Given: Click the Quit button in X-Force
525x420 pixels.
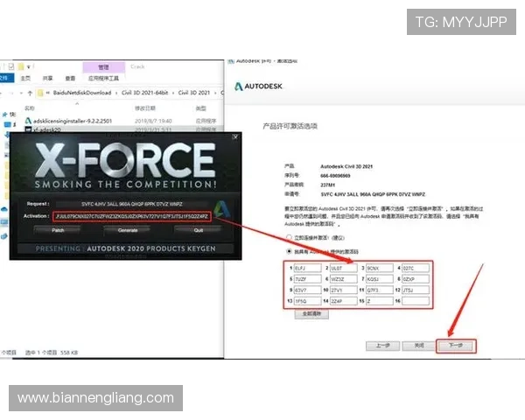Looking at the screenshot, I should 199,230.
